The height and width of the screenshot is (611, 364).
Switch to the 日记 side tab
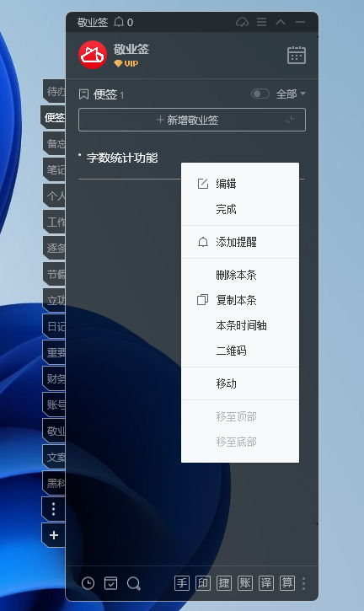point(54,326)
